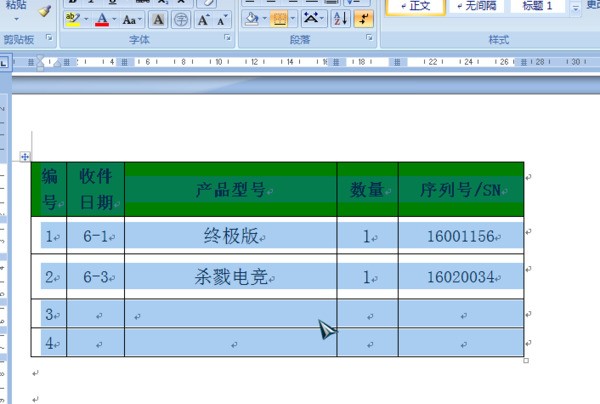
Task: Click the table move handle
Action: [x=25, y=156]
